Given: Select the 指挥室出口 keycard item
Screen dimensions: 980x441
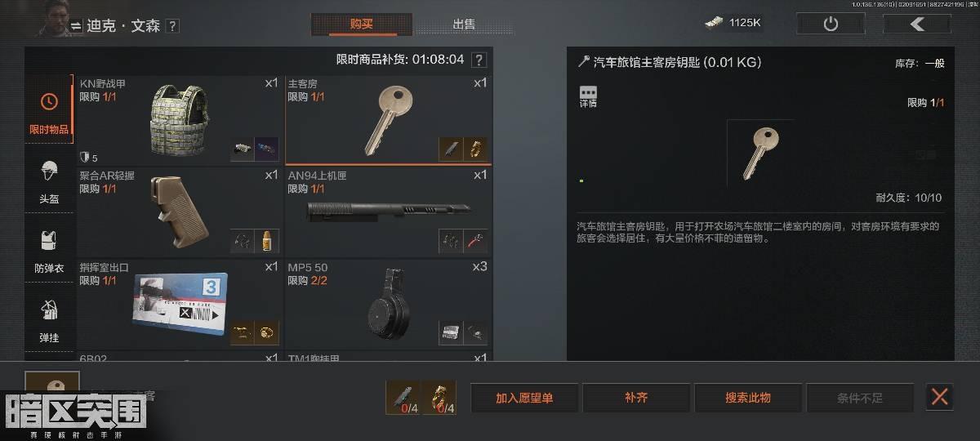Looking at the screenshot, I should click(x=180, y=304).
